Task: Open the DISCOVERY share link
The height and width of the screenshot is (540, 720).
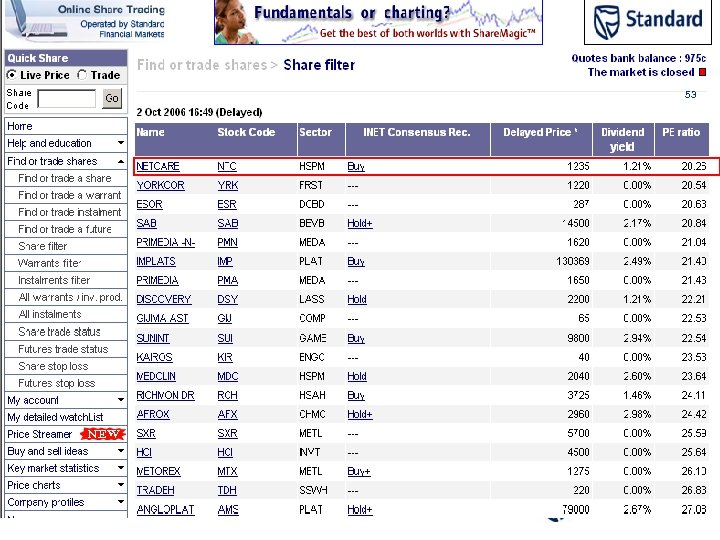Action: [x=164, y=299]
